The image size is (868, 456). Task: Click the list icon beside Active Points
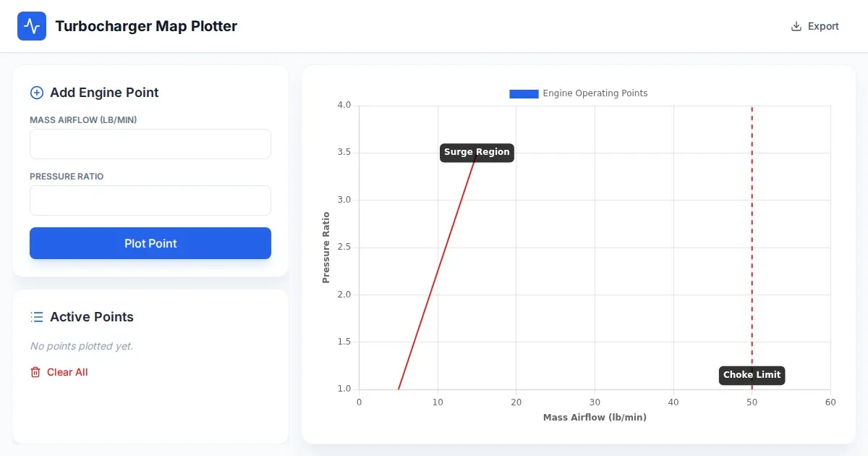(x=36, y=317)
